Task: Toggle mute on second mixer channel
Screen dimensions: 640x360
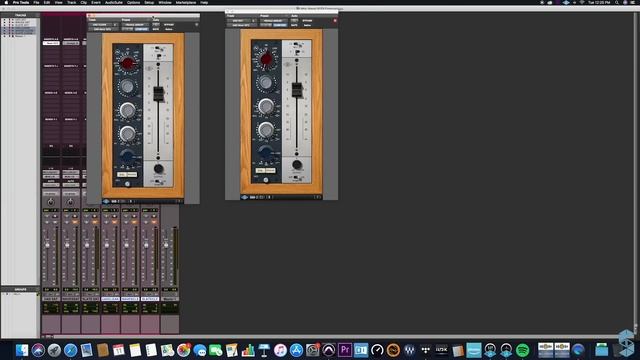Action: [x=75, y=222]
